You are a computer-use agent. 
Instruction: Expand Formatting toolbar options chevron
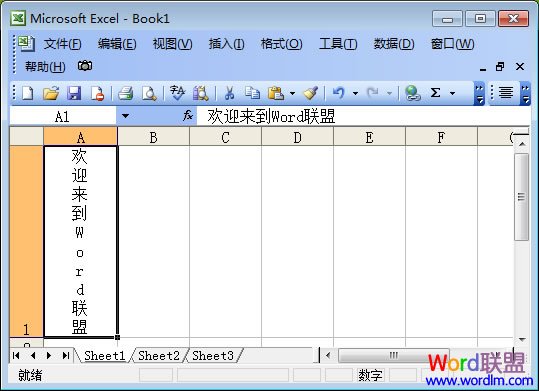pos(525,94)
